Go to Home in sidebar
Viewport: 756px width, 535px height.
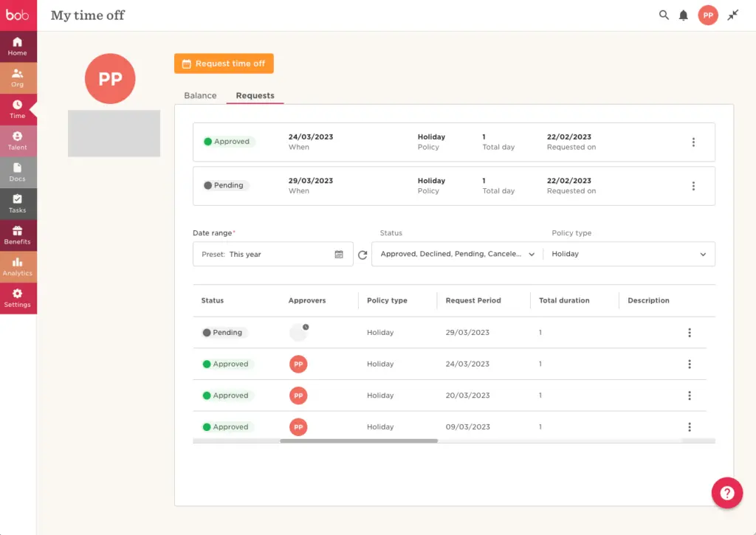pos(18,46)
